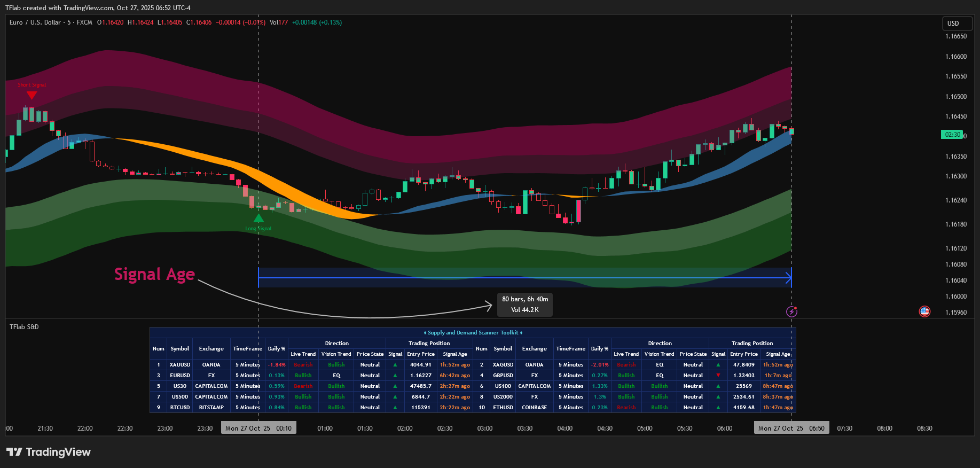Click the purple lightning bolt icon
980x468 pixels.
[x=791, y=311]
